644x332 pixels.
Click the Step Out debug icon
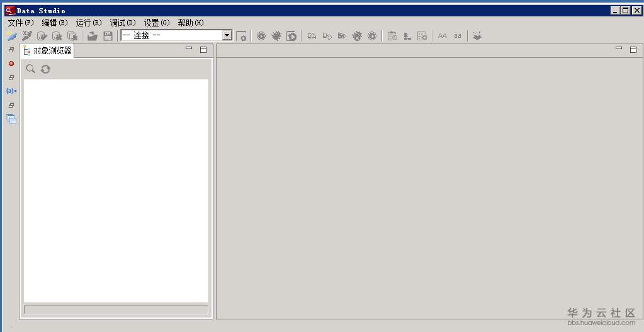342,36
